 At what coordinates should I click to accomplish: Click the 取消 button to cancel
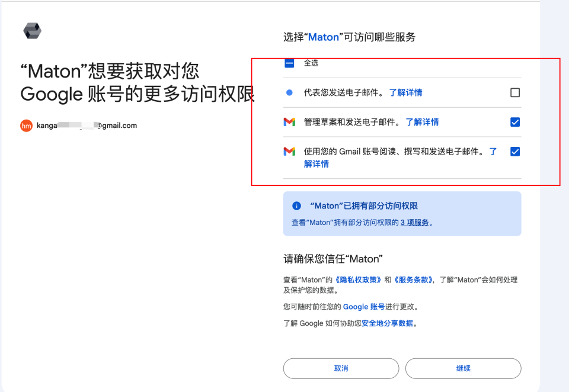[x=340, y=368]
